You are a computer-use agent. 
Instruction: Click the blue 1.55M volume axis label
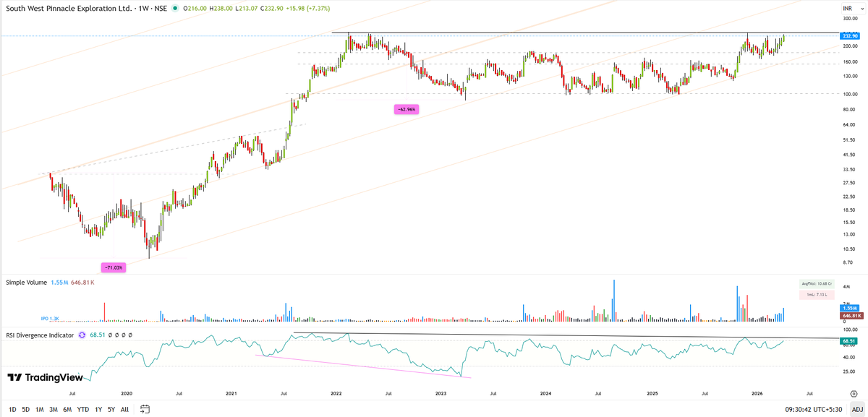[x=850, y=309]
